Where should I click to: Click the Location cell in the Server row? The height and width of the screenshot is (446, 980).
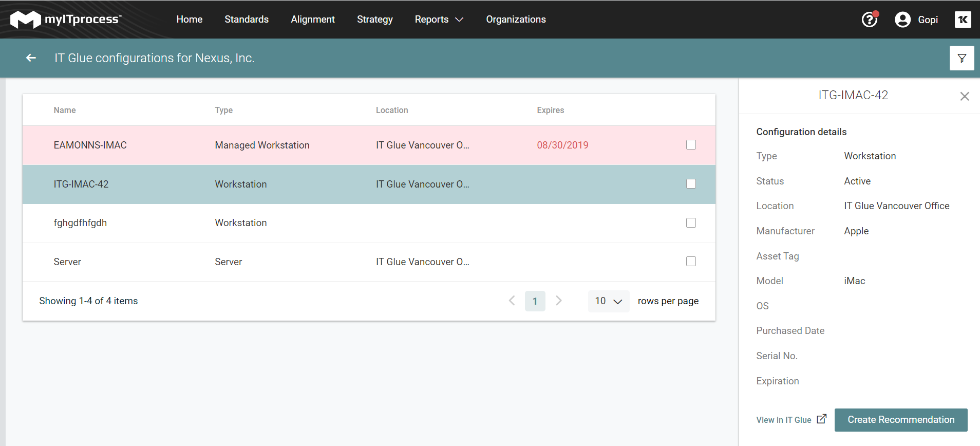pyautogui.click(x=422, y=262)
